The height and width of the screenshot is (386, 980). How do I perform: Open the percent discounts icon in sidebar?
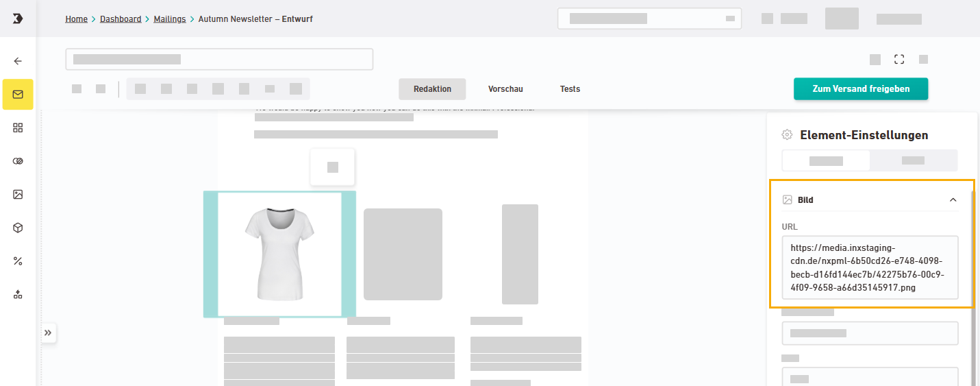coord(18,261)
